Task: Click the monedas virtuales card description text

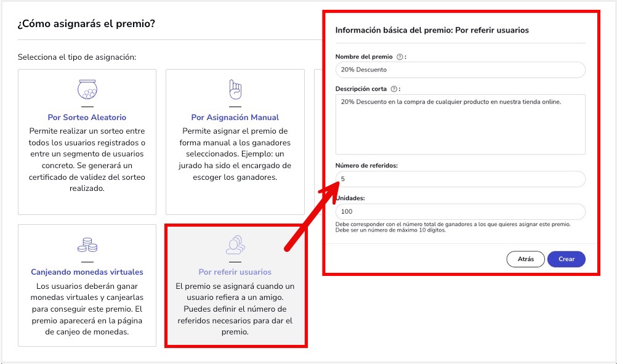Action: [87, 309]
